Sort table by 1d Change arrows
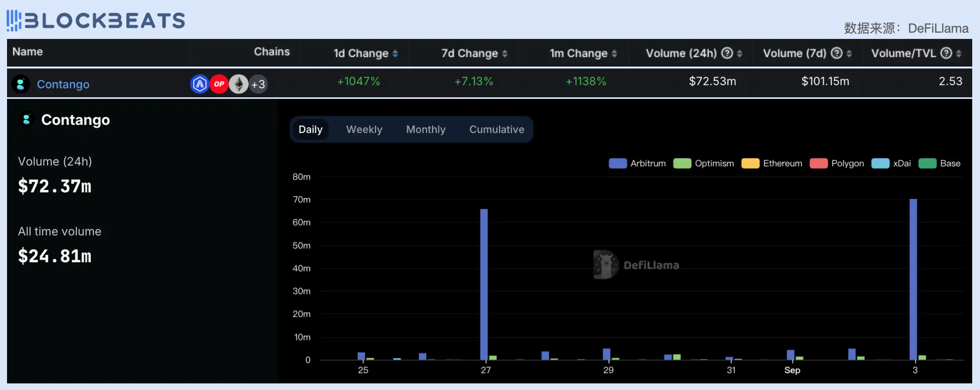 tap(395, 54)
